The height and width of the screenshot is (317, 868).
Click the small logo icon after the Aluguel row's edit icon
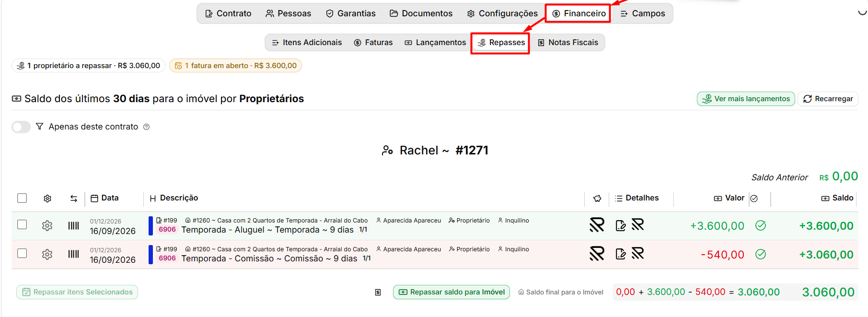coord(637,224)
